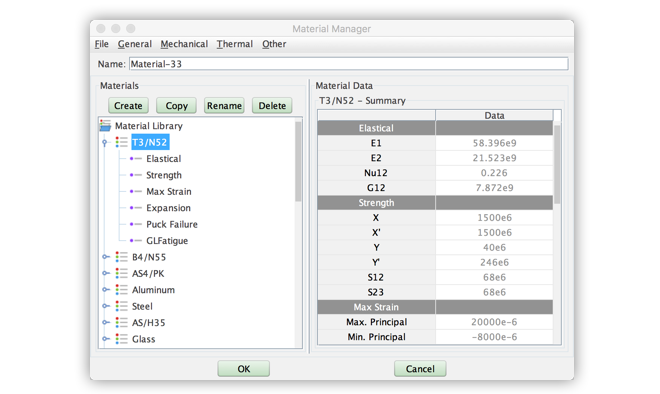Select Elastical under T3/N52
660x394 pixels.
coord(164,159)
